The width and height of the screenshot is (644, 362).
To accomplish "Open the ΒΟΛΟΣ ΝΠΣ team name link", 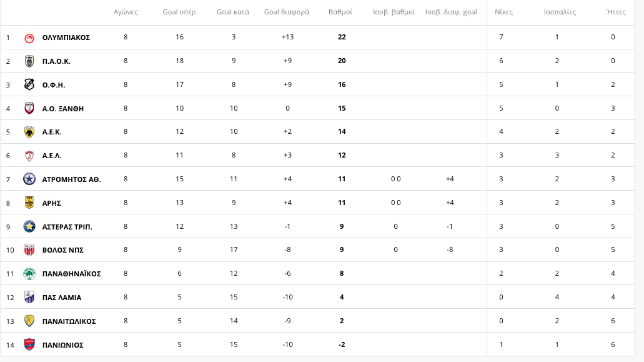I will pyautogui.click(x=63, y=250).
